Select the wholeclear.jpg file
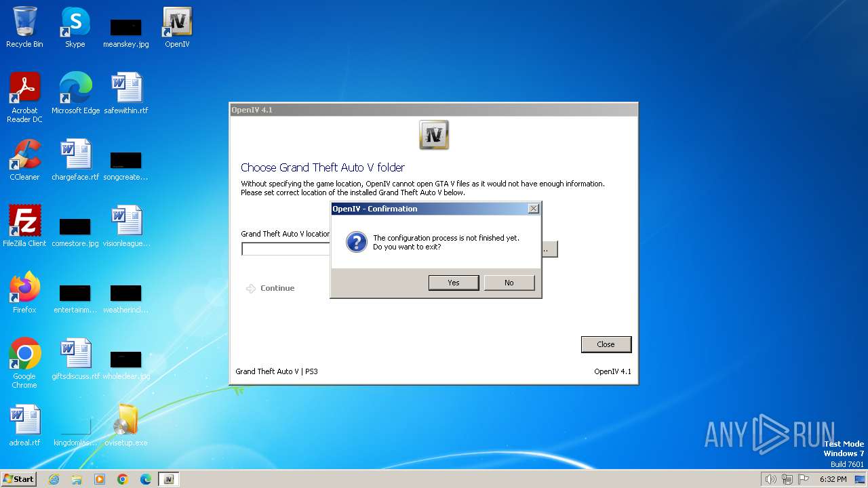The height and width of the screenshot is (488, 868). click(126, 364)
